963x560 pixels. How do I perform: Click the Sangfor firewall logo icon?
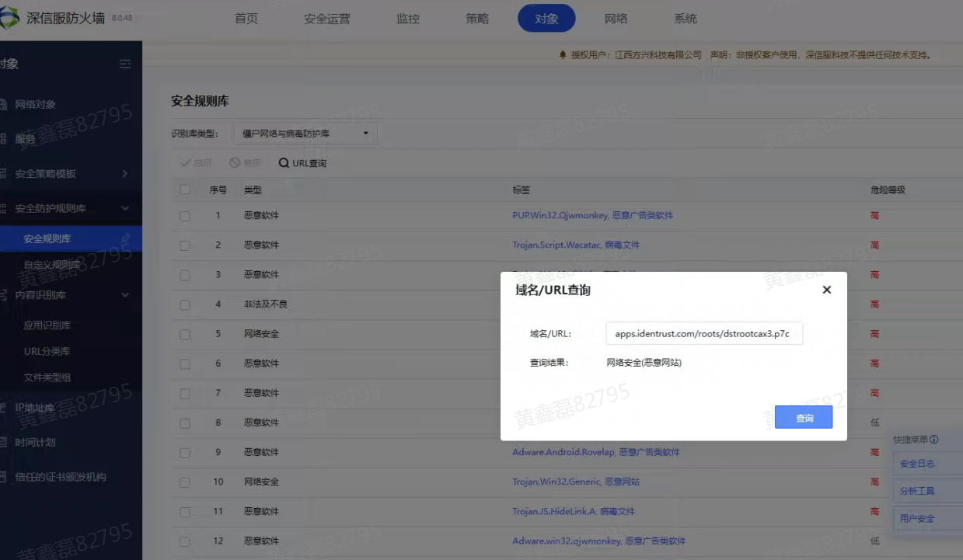[9, 19]
